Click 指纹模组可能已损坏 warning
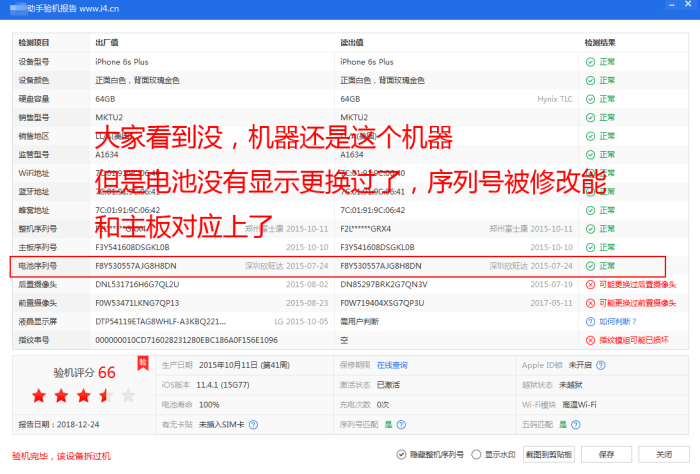The height and width of the screenshot is (474, 700). (x=634, y=340)
